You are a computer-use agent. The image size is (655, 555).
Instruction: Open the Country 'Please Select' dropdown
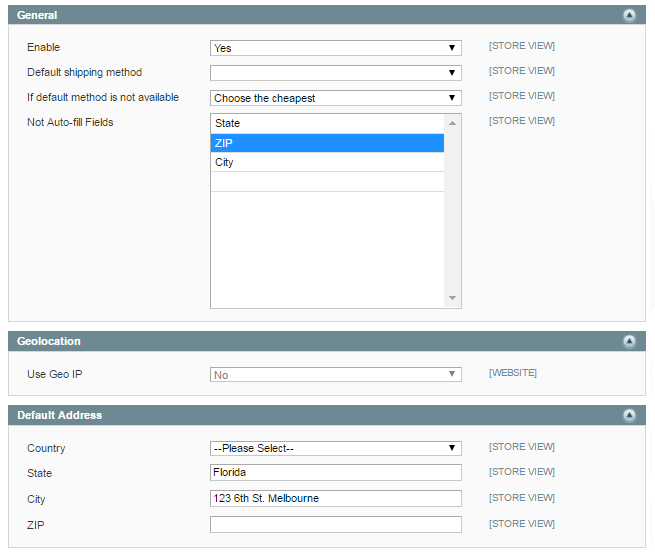tap(335, 448)
